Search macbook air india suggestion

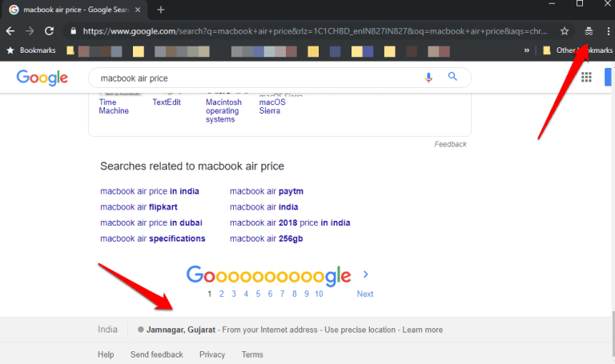click(x=263, y=207)
